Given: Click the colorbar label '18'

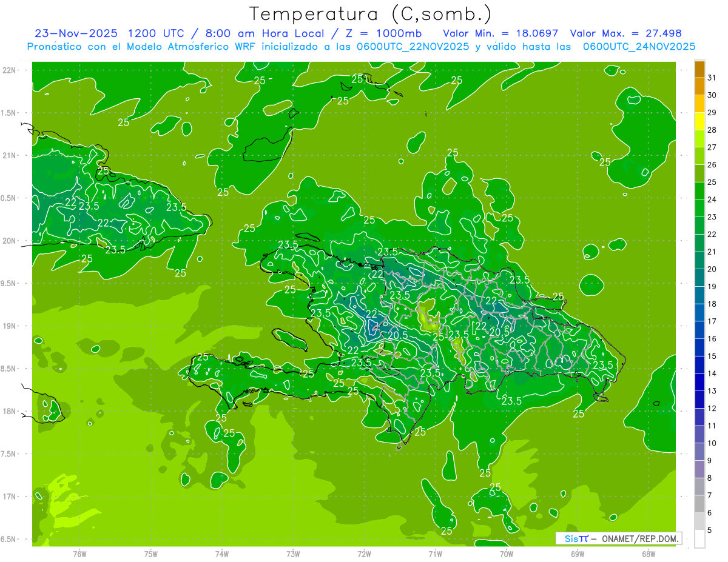Looking at the screenshot, I should [712, 304].
